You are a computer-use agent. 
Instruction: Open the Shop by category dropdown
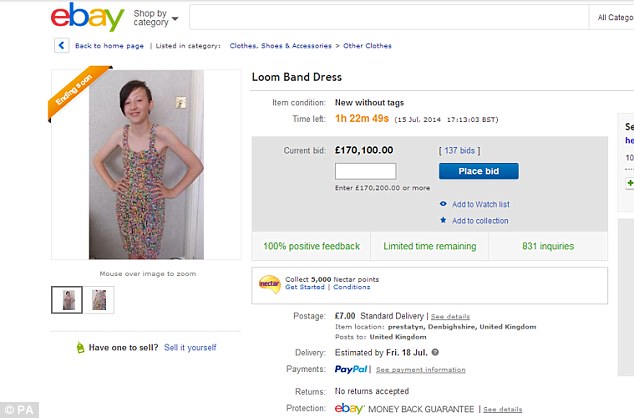click(x=156, y=18)
